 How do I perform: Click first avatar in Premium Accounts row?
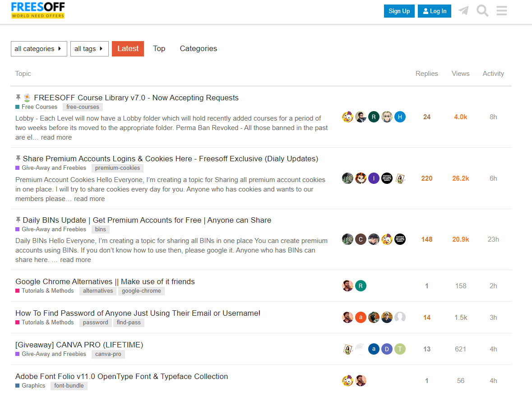(x=347, y=178)
